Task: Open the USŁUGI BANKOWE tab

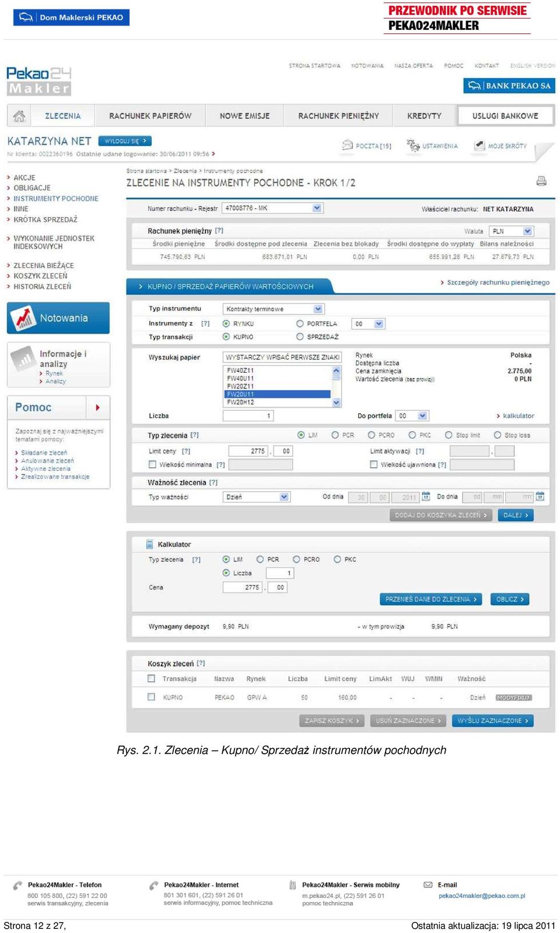Action: click(505, 116)
